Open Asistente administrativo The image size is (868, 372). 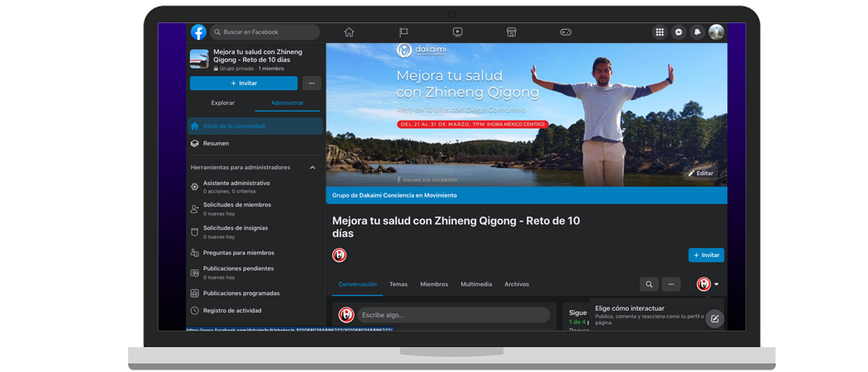pos(255,187)
